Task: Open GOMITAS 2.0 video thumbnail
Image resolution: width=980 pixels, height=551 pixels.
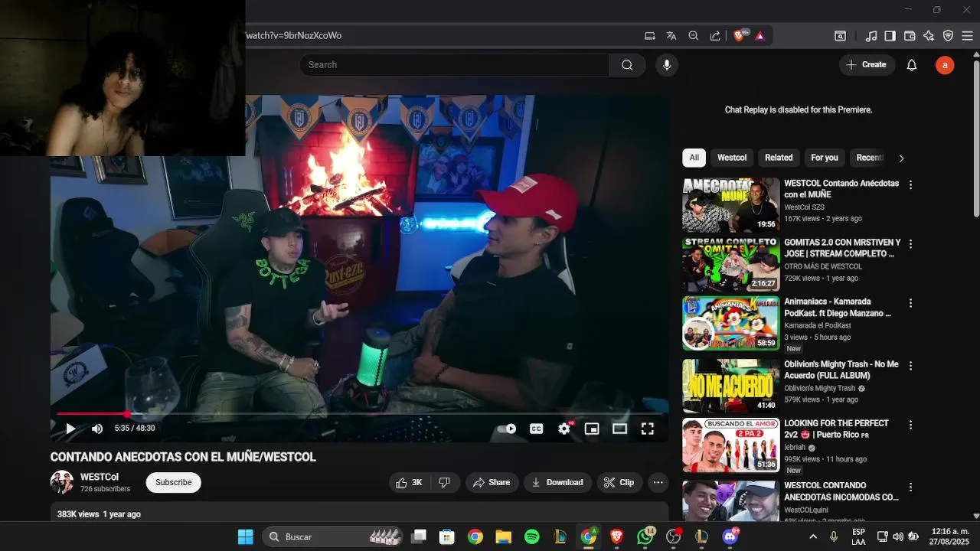Action: point(731,264)
